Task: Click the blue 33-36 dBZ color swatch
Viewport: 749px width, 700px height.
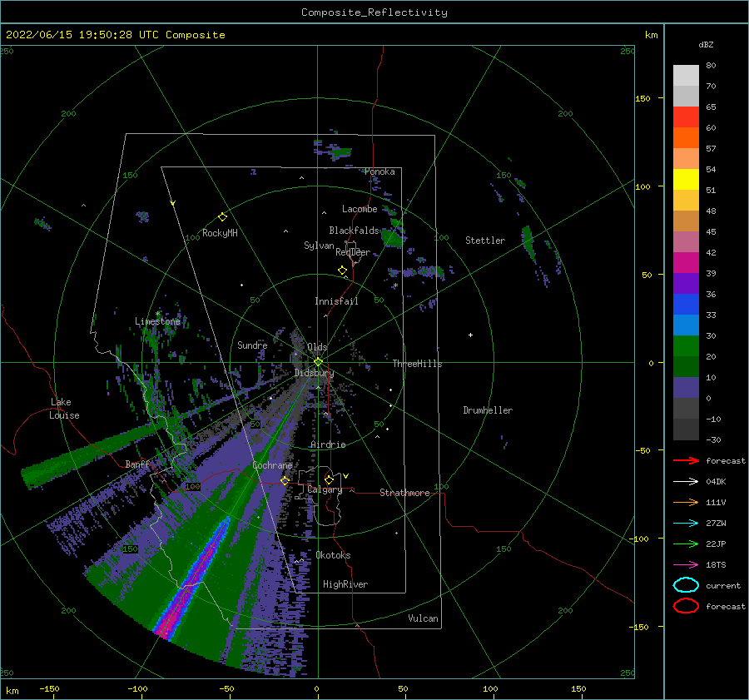Action: tap(686, 305)
